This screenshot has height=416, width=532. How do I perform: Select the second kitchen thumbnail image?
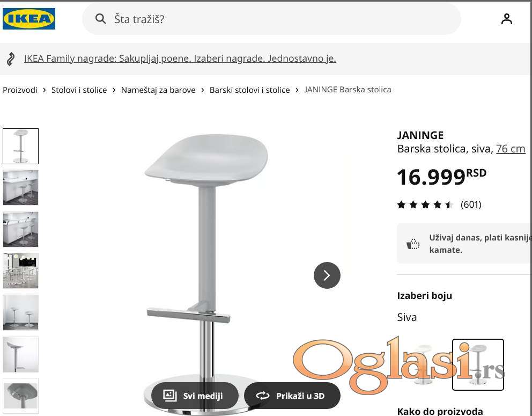coord(21,229)
